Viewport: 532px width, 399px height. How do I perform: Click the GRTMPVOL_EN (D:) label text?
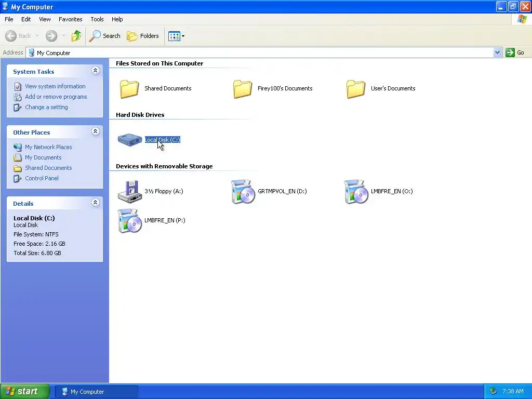pyautogui.click(x=282, y=191)
